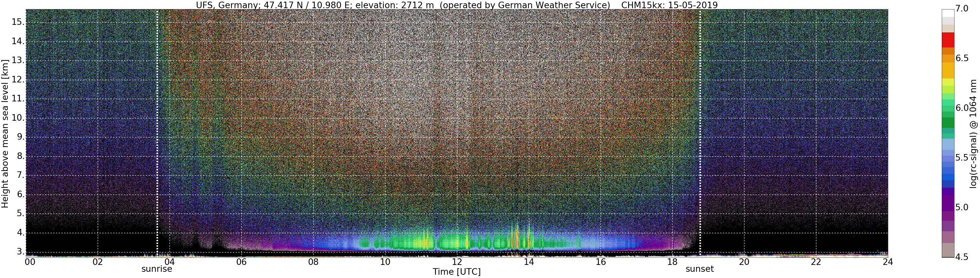980x278 pixels.
Task: Click the plot title mentioning UFS, Germany
Action: coord(457,5)
